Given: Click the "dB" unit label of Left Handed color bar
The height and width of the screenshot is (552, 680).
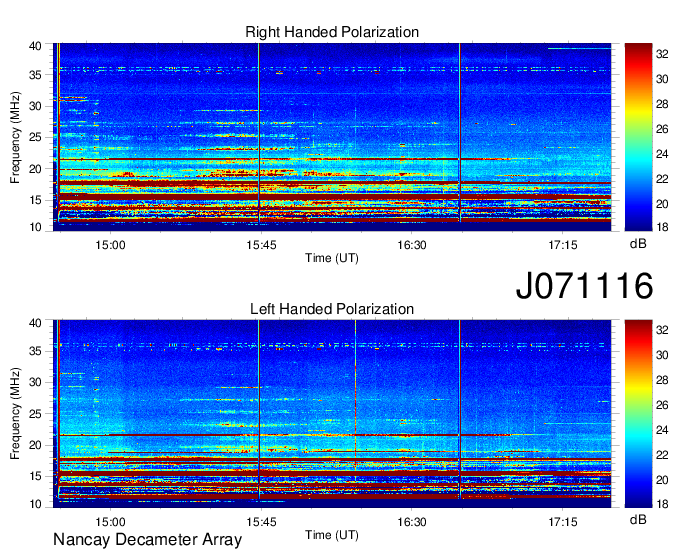Looking at the screenshot, I should pos(638,519).
